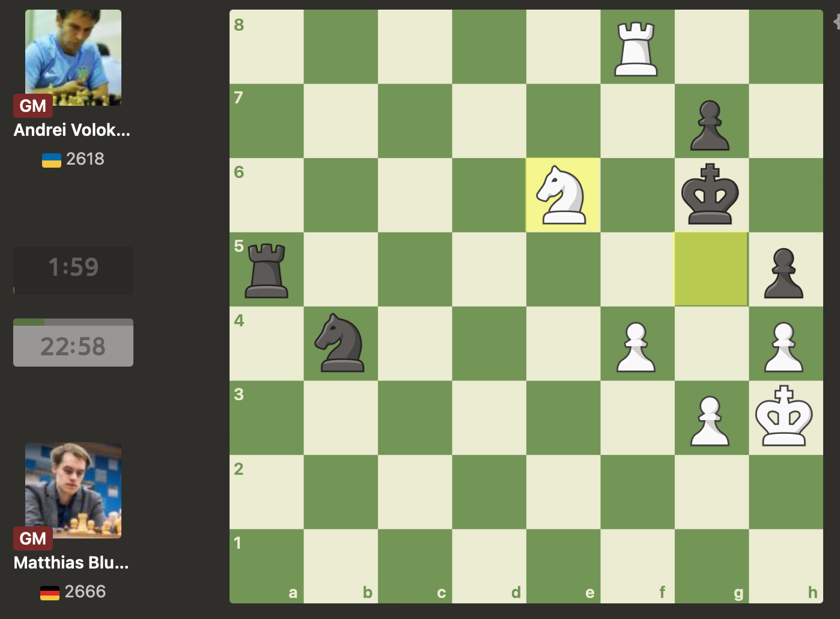
Task: Click Matthias Blu... player name
Action: [72, 563]
